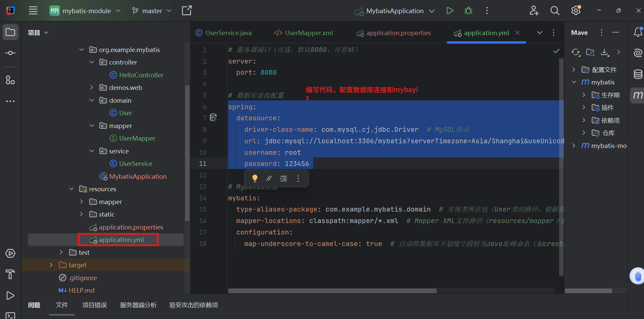Open the 服务器端分析 tab
644x319 pixels.
coord(139,305)
